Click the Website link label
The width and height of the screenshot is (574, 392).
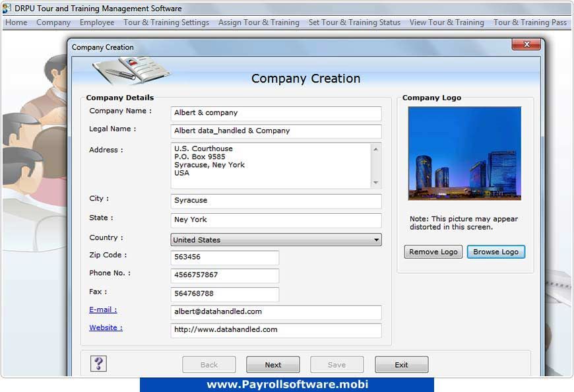(106, 327)
